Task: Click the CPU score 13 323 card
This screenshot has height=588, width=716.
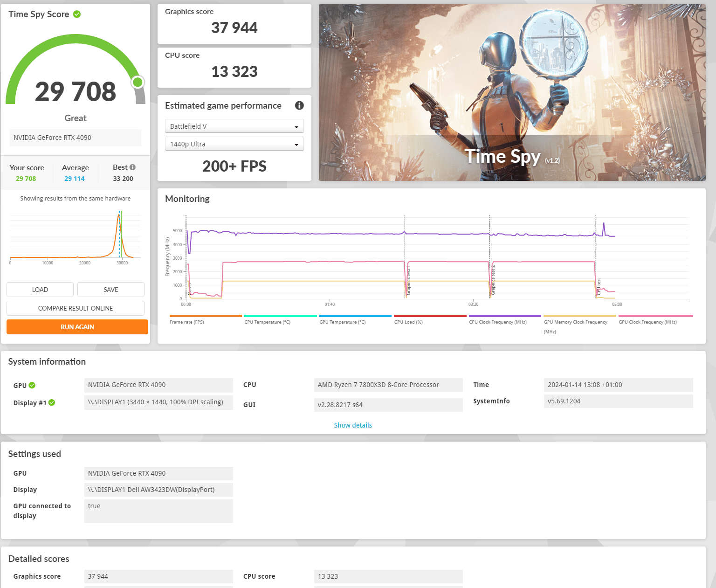Action: click(x=234, y=68)
